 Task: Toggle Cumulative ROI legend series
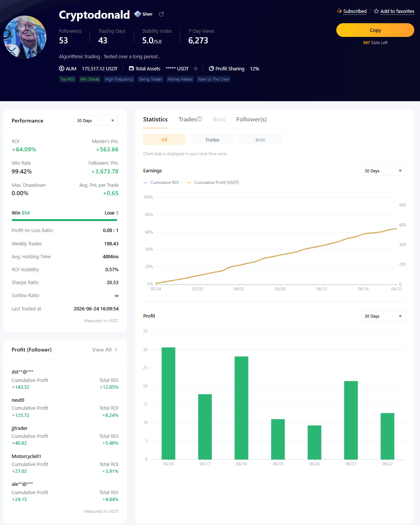[161, 183]
